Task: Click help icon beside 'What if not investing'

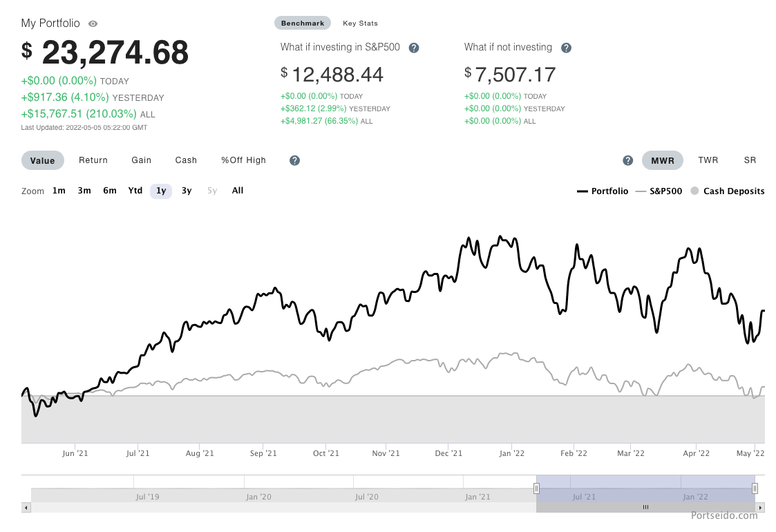Action: pyautogui.click(x=566, y=48)
